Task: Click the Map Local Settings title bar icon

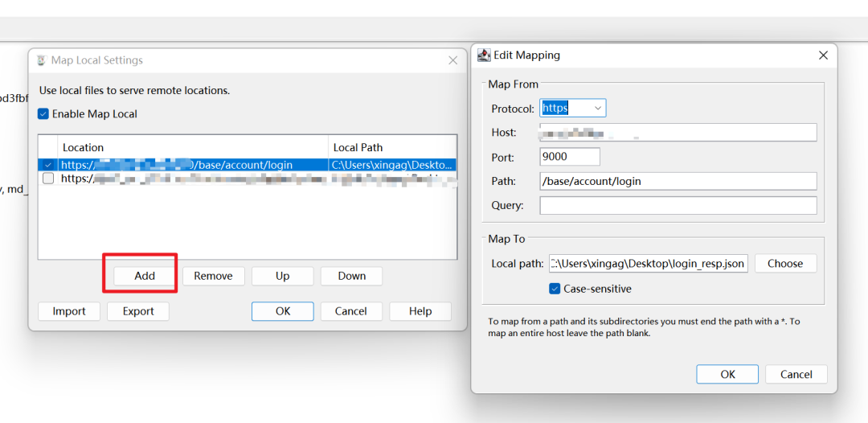Action: (x=42, y=60)
